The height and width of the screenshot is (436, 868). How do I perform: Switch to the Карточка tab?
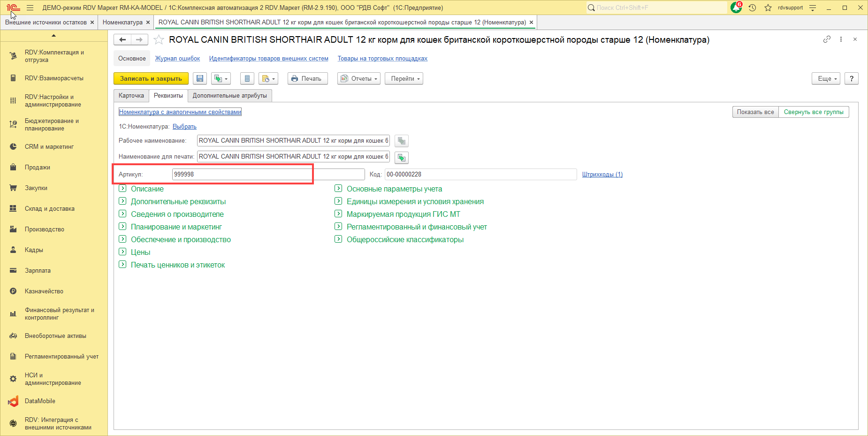pyautogui.click(x=131, y=96)
